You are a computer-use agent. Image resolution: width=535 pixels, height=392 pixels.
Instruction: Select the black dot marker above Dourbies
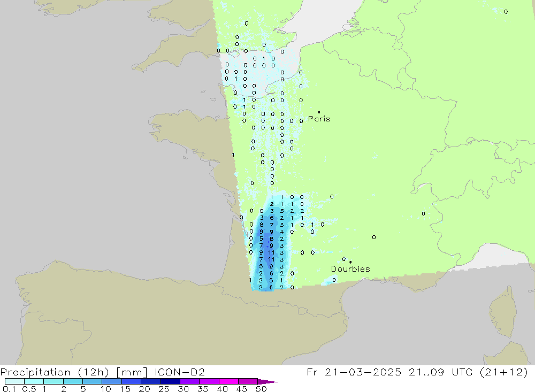[350, 262]
